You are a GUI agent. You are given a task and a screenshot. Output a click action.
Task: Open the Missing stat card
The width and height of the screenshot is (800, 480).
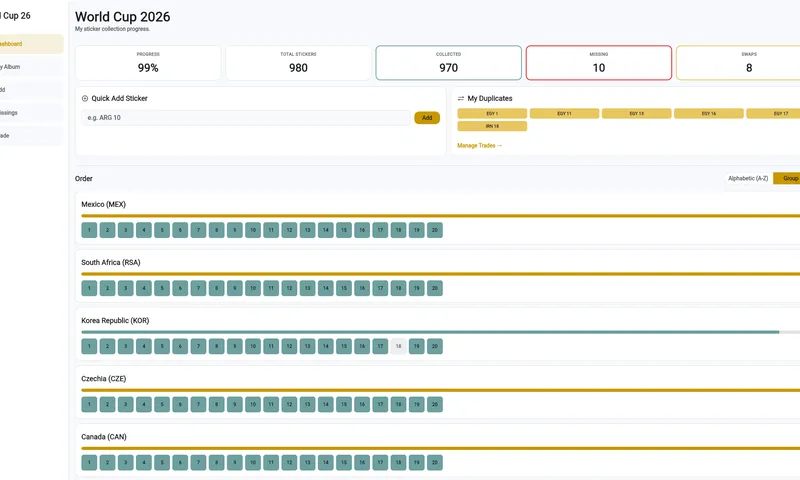point(598,63)
